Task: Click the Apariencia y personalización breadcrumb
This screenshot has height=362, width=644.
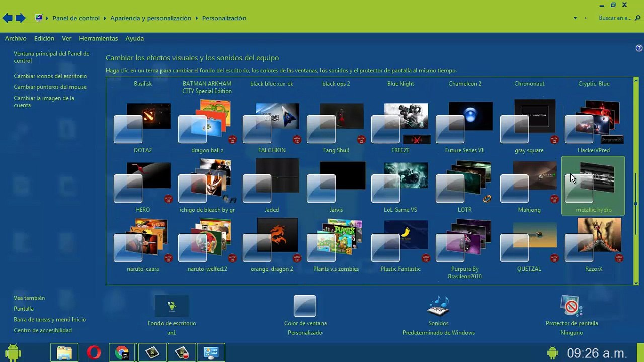Action: click(151, 18)
